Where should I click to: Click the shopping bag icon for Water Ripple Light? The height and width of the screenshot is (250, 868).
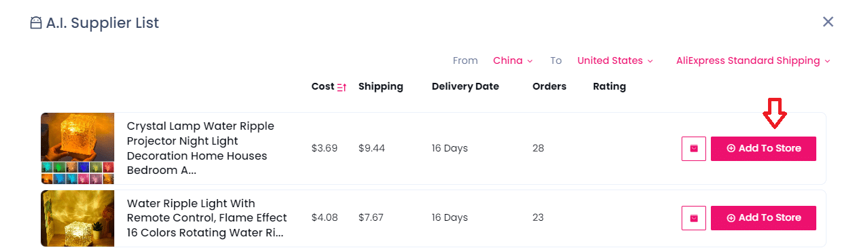point(694,218)
